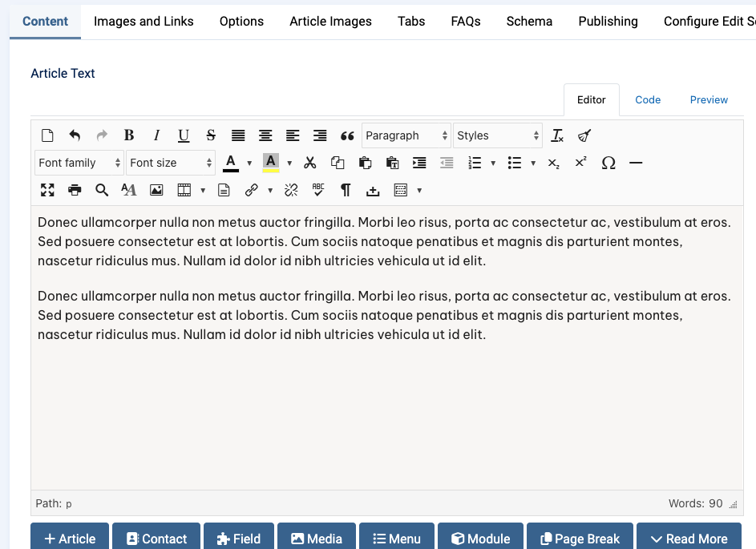Expand the Font size dropdown
Screen dimensions: 756x549
coord(171,163)
